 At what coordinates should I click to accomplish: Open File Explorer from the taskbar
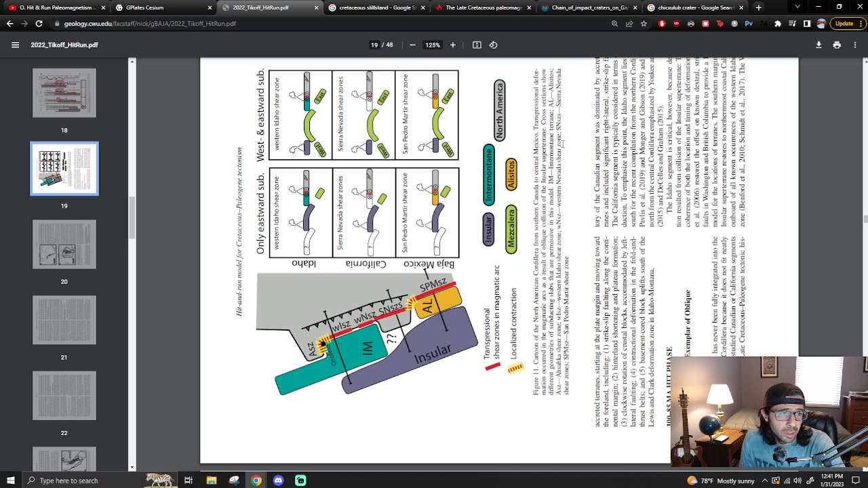click(212, 481)
